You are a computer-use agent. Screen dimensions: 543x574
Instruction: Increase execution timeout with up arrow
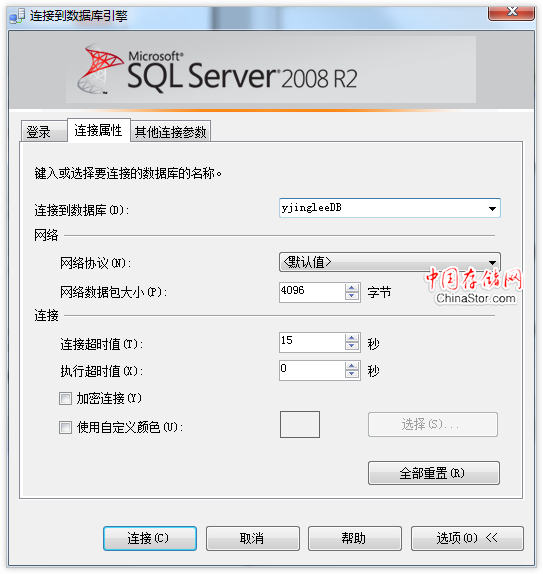pos(352,366)
